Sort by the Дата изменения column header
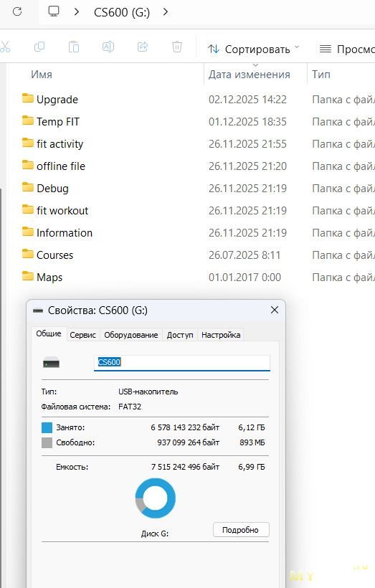Image resolution: width=375 pixels, height=588 pixels. [250, 75]
